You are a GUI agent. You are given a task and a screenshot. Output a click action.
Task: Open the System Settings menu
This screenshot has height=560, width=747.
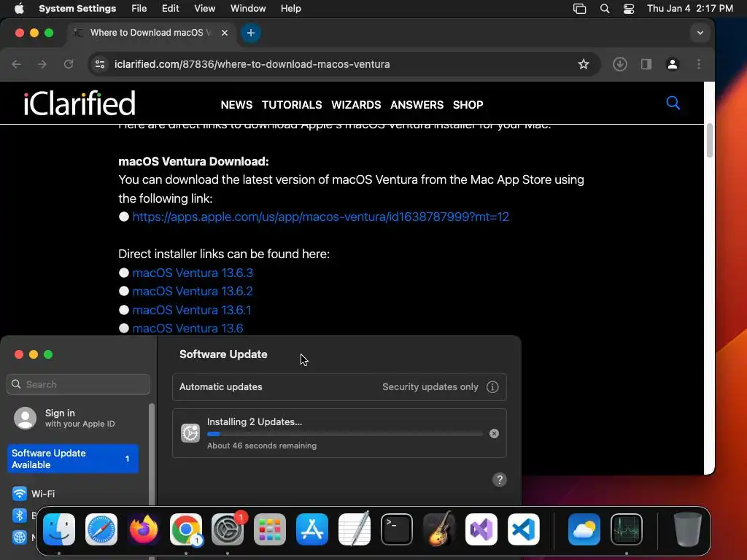[x=77, y=8]
